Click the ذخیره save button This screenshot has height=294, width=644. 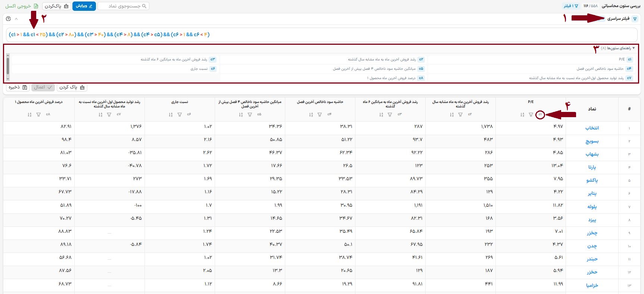click(x=18, y=87)
